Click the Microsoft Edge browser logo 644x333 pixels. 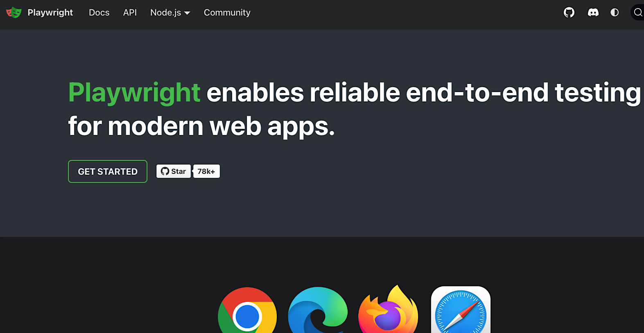318,311
